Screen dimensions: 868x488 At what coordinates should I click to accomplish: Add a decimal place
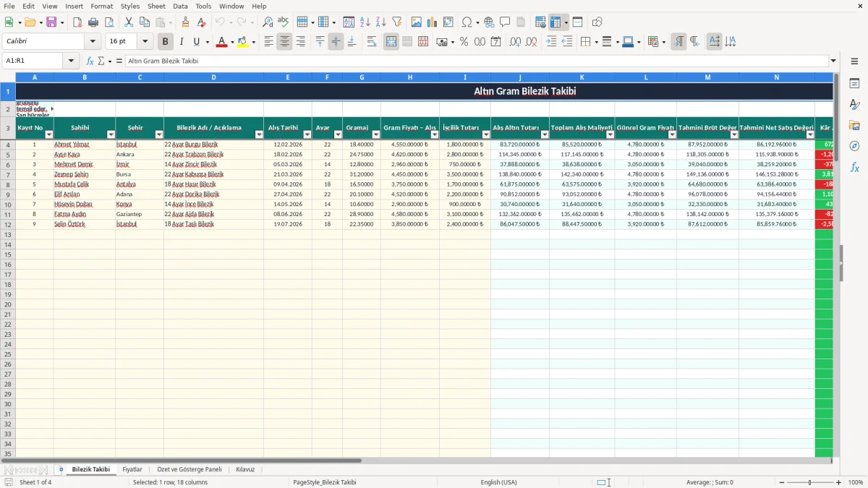pos(516,42)
